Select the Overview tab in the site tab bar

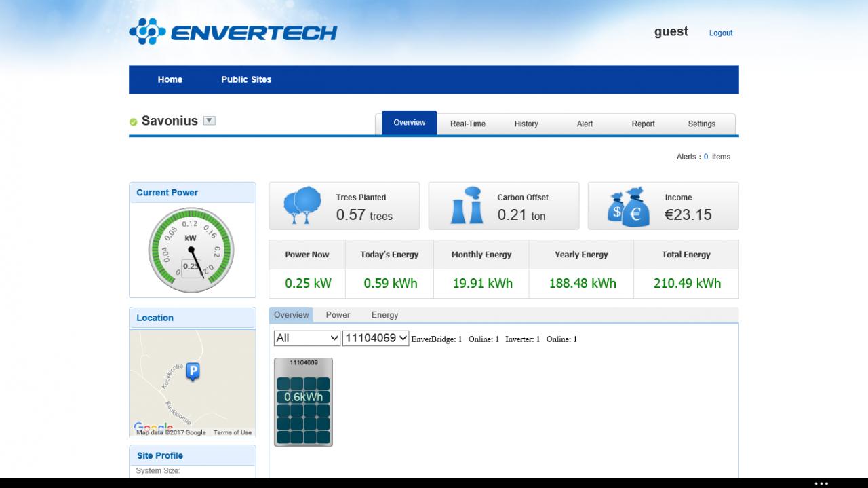click(x=410, y=123)
